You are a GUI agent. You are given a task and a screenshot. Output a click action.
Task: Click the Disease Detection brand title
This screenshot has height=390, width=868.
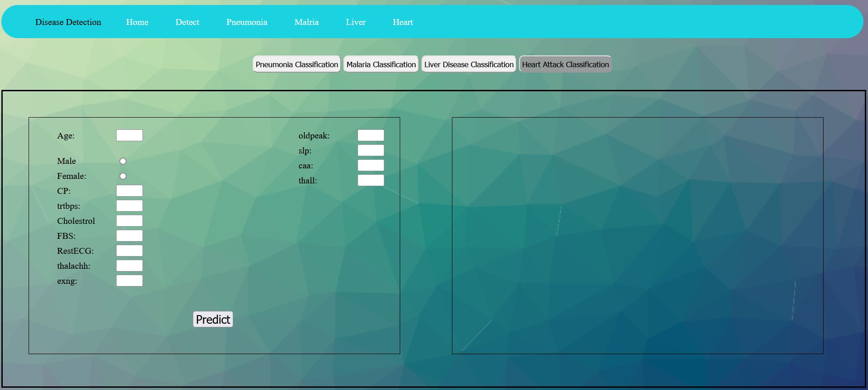point(68,22)
